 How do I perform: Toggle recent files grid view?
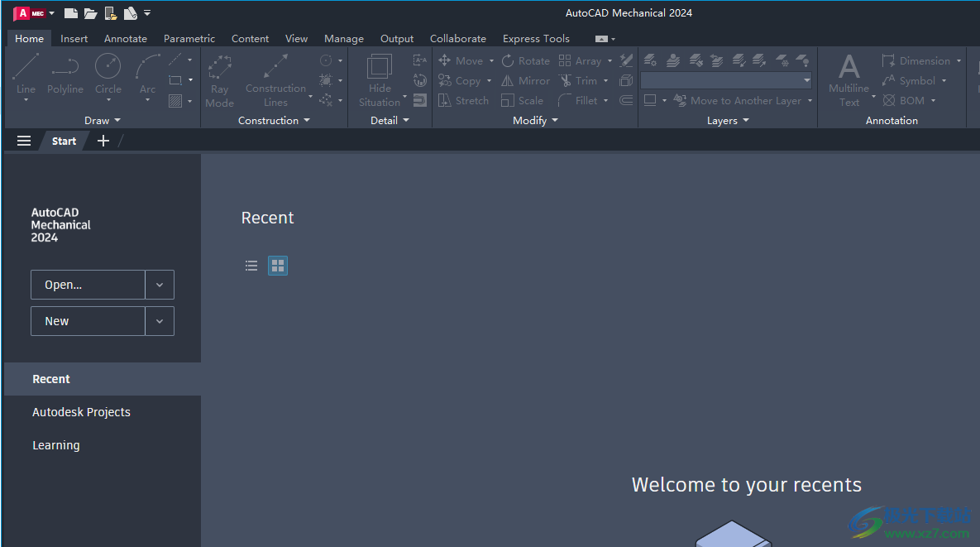pos(277,265)
